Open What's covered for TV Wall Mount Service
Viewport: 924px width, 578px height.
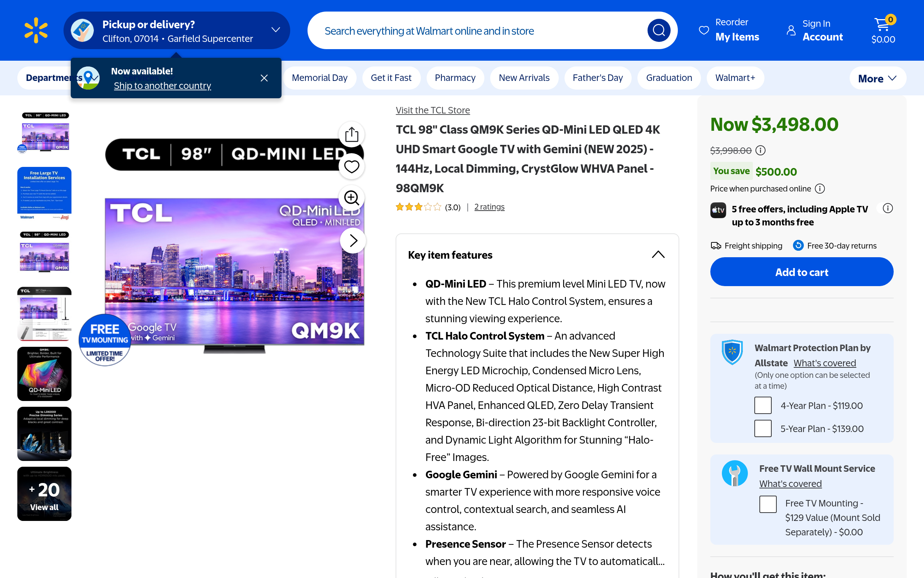point(790,484)
